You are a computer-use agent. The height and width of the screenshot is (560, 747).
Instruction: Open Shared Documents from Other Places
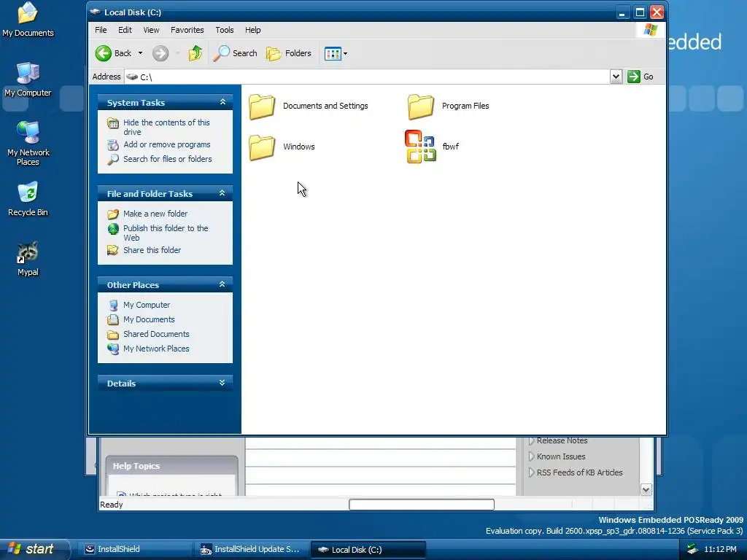pos(156,334)
